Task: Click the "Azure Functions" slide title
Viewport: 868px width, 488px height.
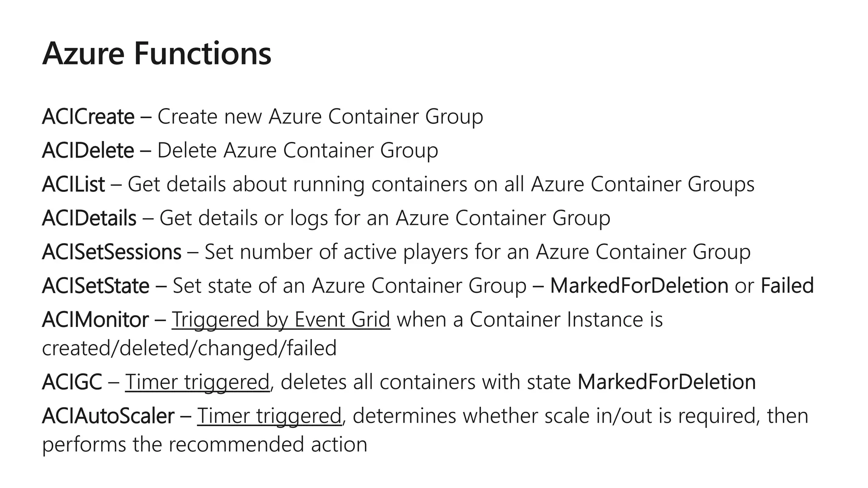Action: click(x=156, y=54)
